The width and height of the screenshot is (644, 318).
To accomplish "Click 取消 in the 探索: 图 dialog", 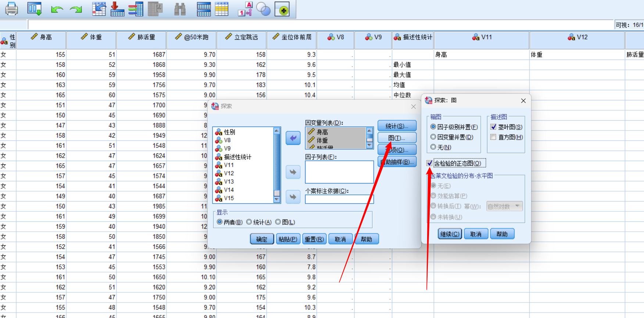I will tap(476, 234).
